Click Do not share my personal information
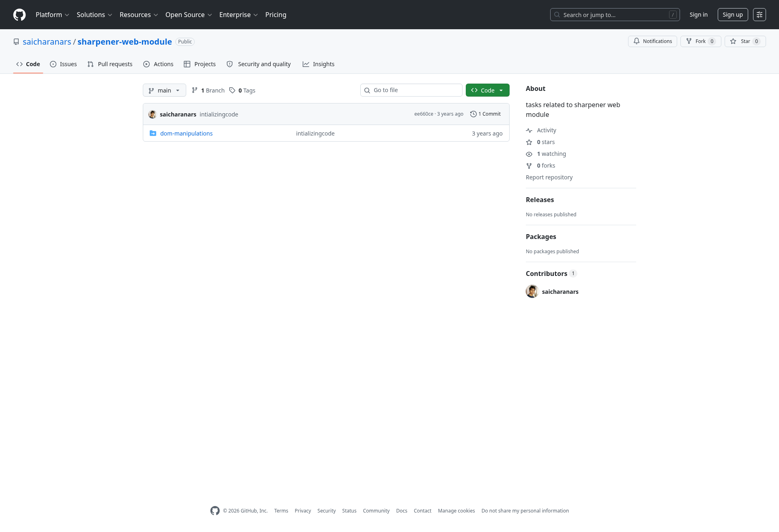 click(525, 511)
